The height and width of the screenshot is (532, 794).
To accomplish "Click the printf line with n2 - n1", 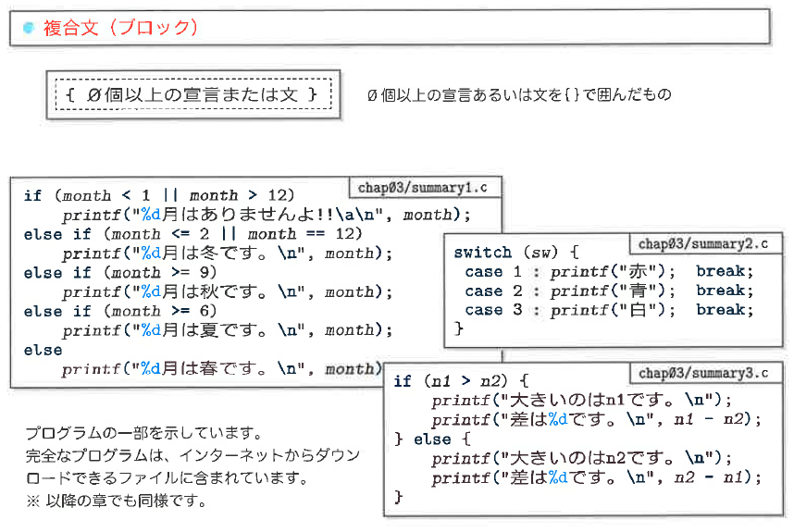I will click(597, 477).
